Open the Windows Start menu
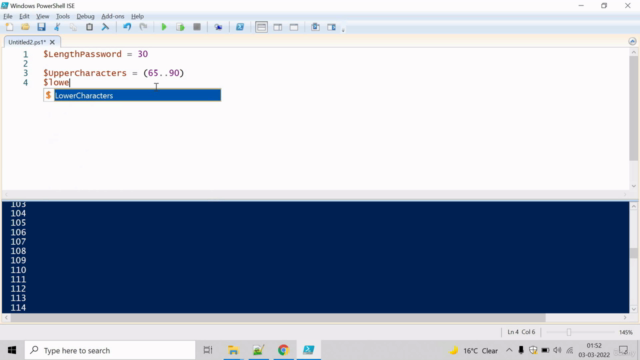 pos(12,350)
